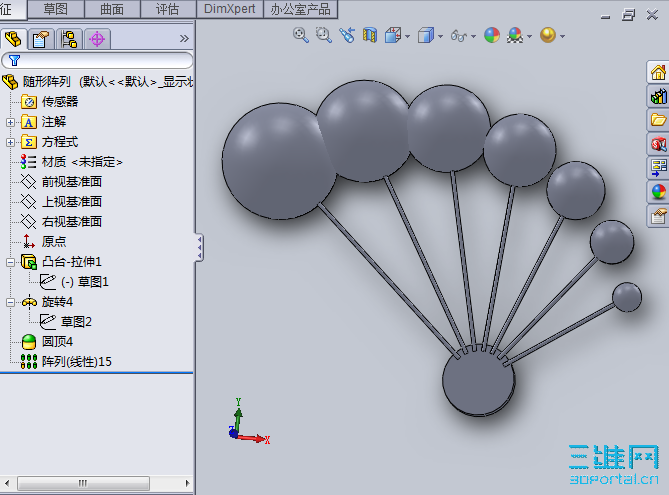Select the 旋转4 revolve feature
Image resolution: width=669 pixels, height=495 pixels.
click(x=57, y=302)
